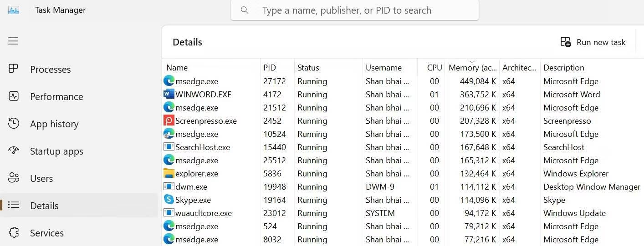Focus the name, publisher, or PID search box
The width and height of the screenshot is (644, 246).
[355, 10]
